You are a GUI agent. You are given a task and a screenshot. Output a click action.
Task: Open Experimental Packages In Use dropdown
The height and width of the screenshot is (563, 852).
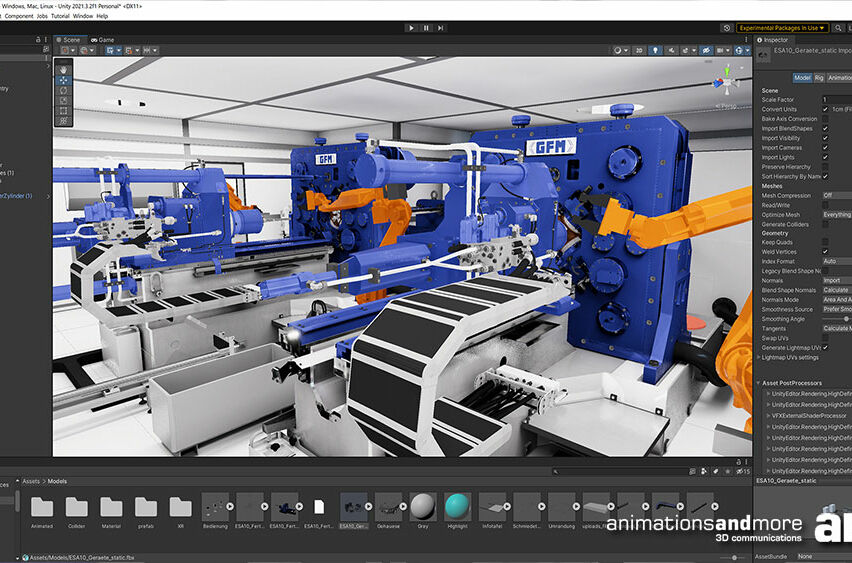pyautogui.click(x=782, y=28)
